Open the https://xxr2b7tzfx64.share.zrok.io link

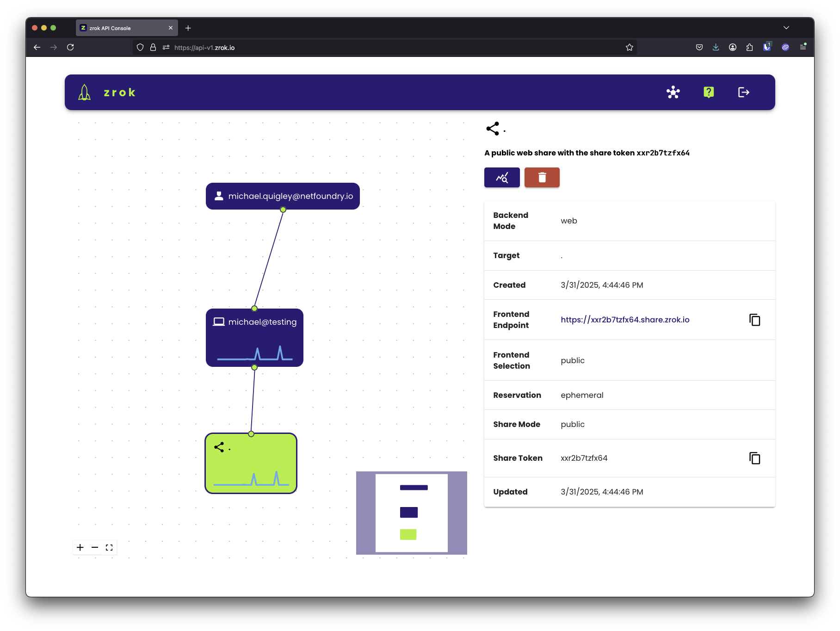pyautogui.click(x=625, y=320)
